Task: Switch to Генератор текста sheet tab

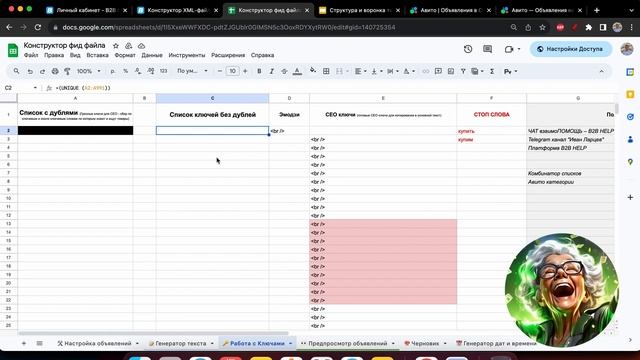Action: [x=181, y=343]
